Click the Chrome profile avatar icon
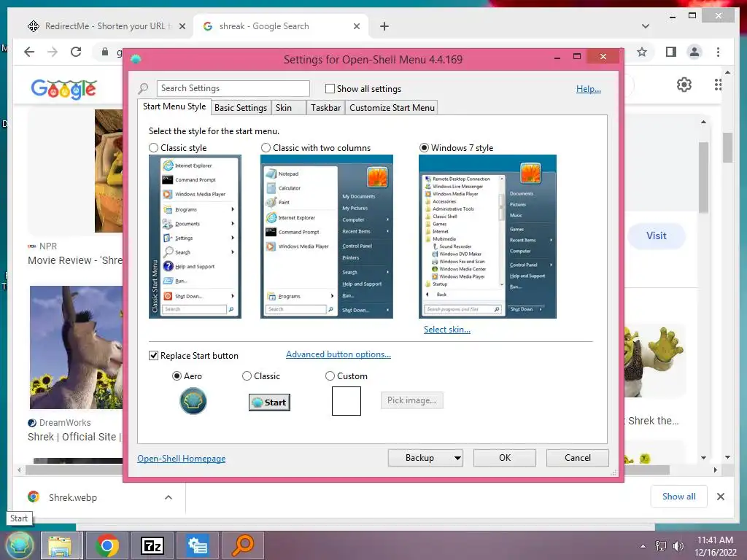The height and width of the screenshot is (560, 747). 694,52
